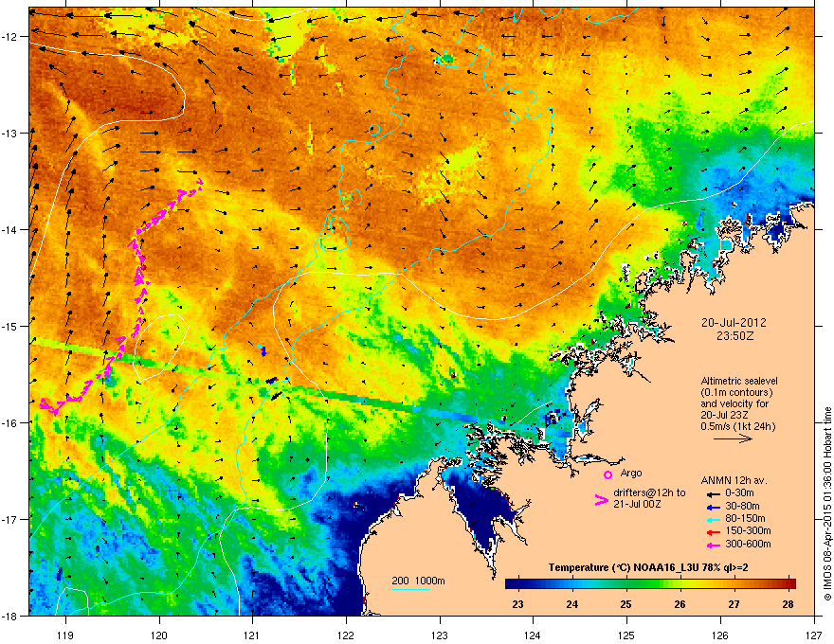Click the longitude axis label '120'
The image size is (834, 644).
coord(159,635)
